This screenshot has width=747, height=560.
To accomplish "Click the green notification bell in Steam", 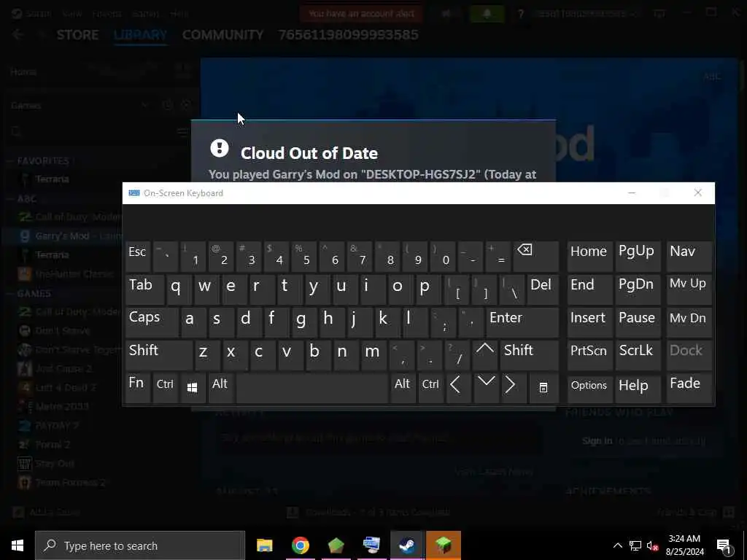I will click(x=487, y=14).
